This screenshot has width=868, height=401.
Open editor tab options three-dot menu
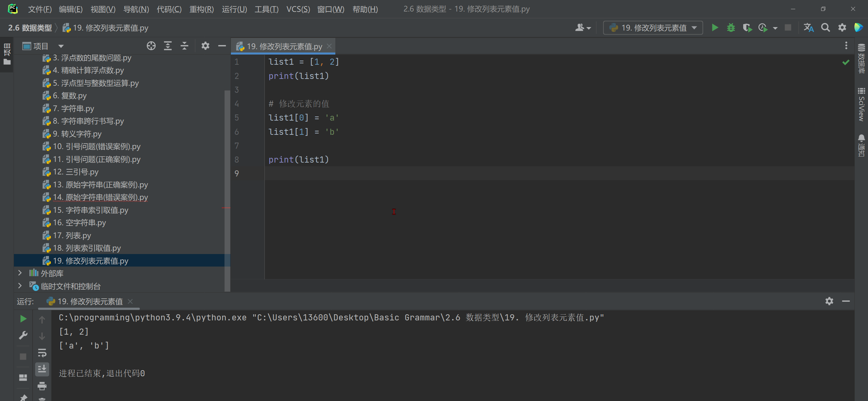coord(846,46)
